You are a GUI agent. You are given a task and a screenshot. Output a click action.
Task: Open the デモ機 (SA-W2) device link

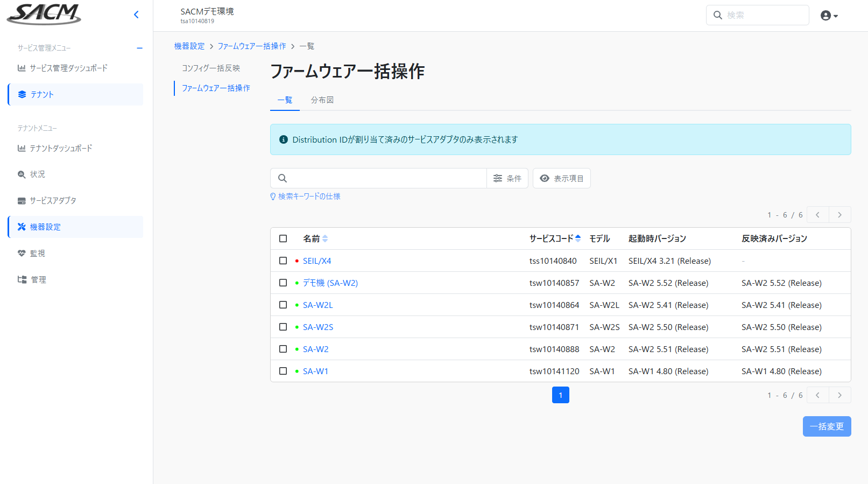click(x=330, y=283)
